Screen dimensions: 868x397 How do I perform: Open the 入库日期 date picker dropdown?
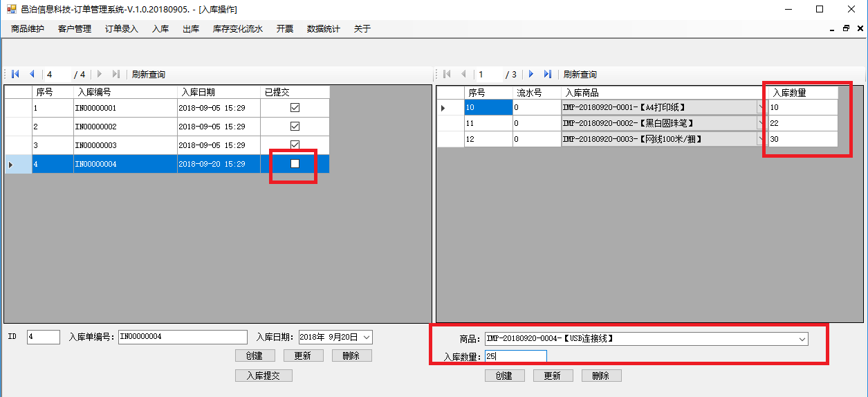(367, 338)
